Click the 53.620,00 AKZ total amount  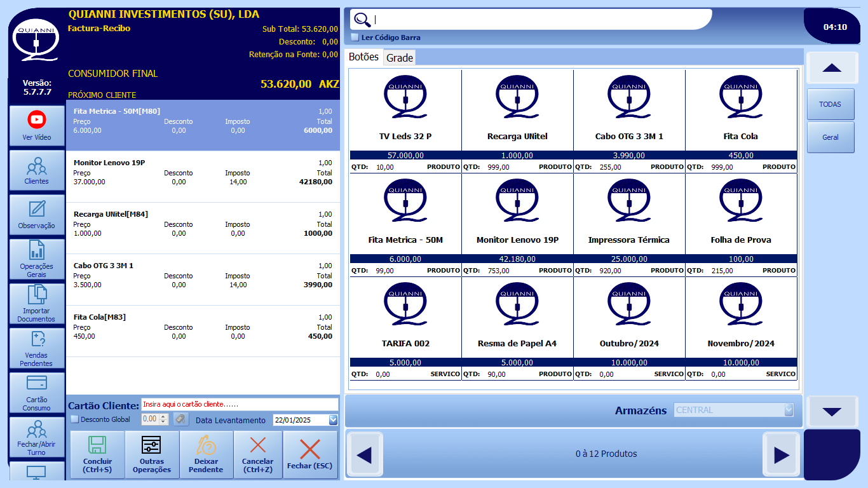299,84
